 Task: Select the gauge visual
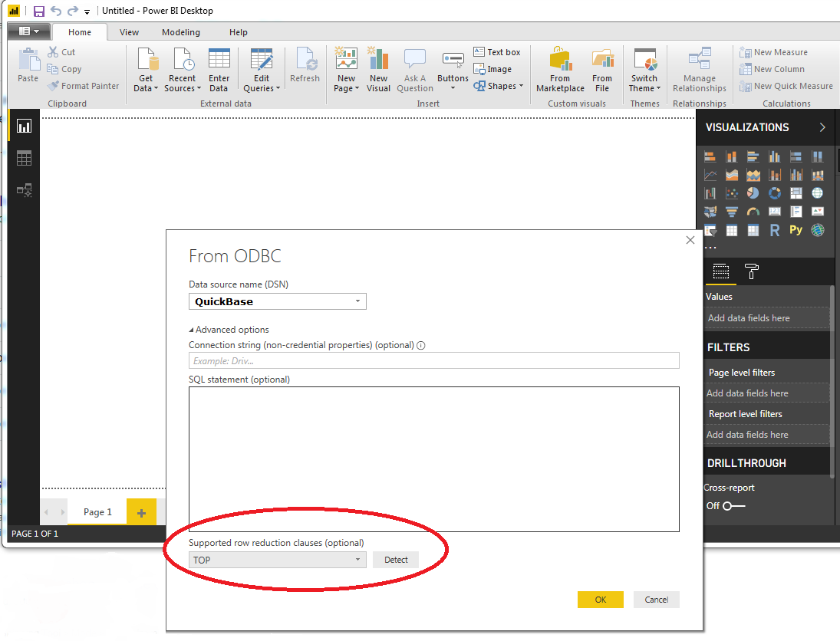753,212
